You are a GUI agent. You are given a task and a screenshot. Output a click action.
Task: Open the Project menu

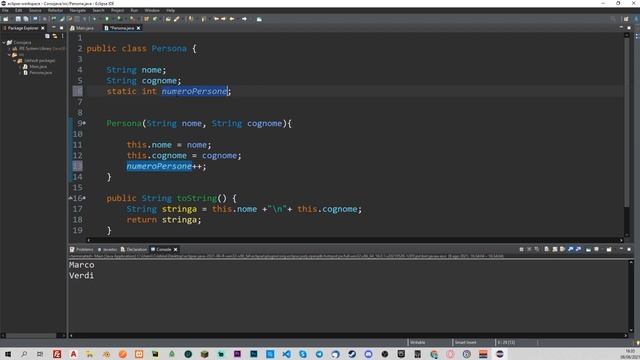[118, 10]
